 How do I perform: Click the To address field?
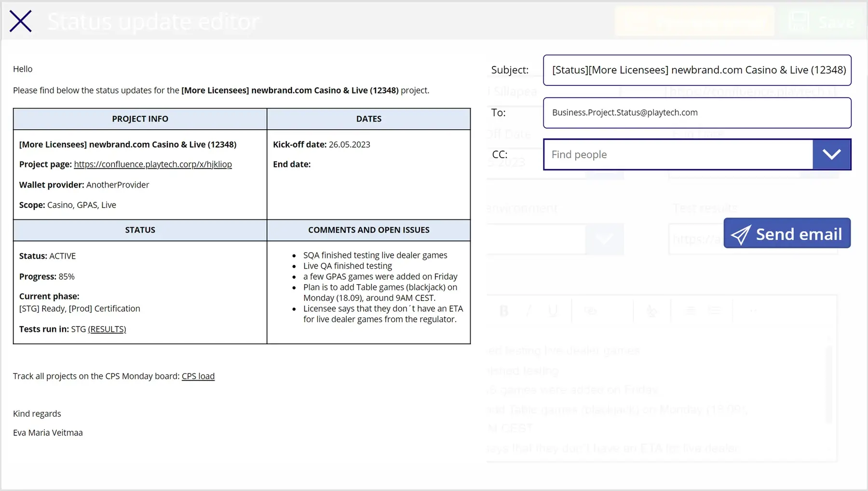(x=697, y=113)
